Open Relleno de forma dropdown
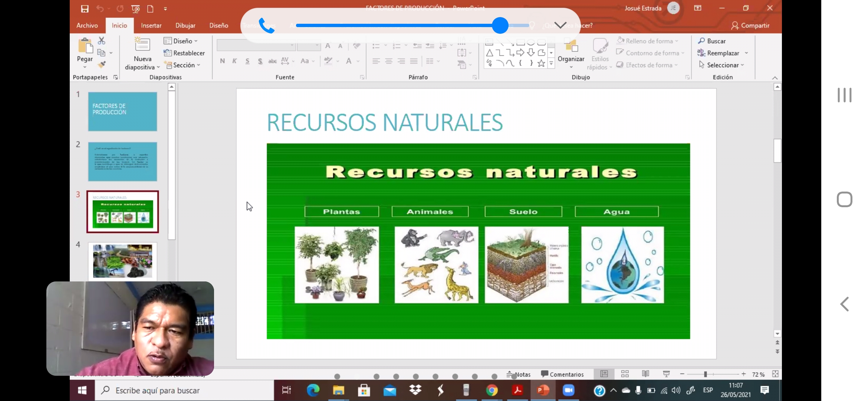868x401 pixels. (x=648, y=41)
